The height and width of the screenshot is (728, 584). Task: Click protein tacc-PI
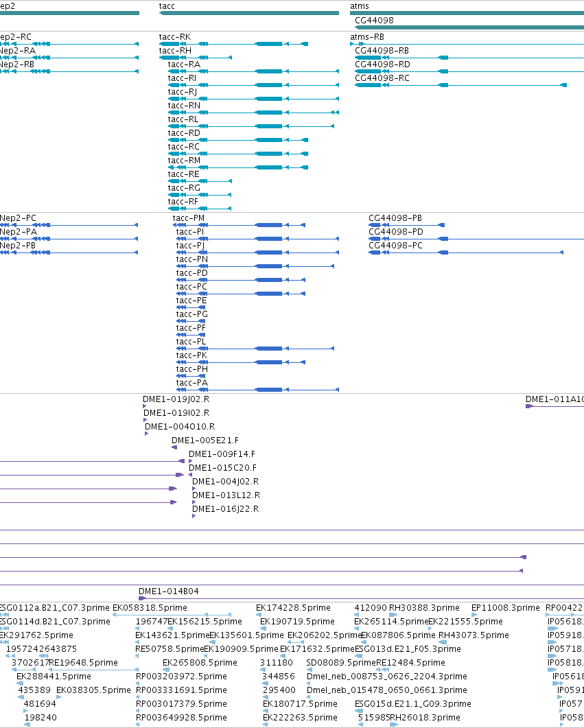pos(257,239)
